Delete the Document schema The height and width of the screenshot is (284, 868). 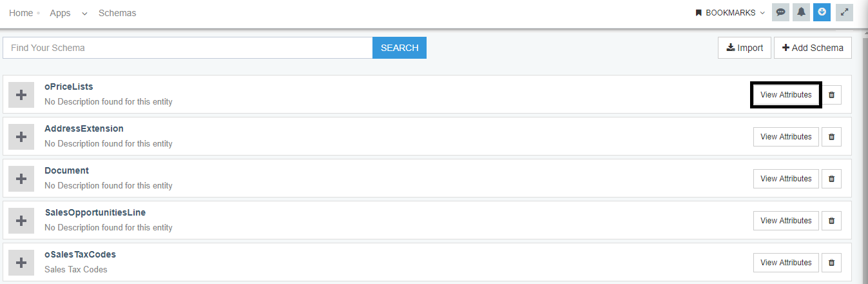tap(831, 179)
